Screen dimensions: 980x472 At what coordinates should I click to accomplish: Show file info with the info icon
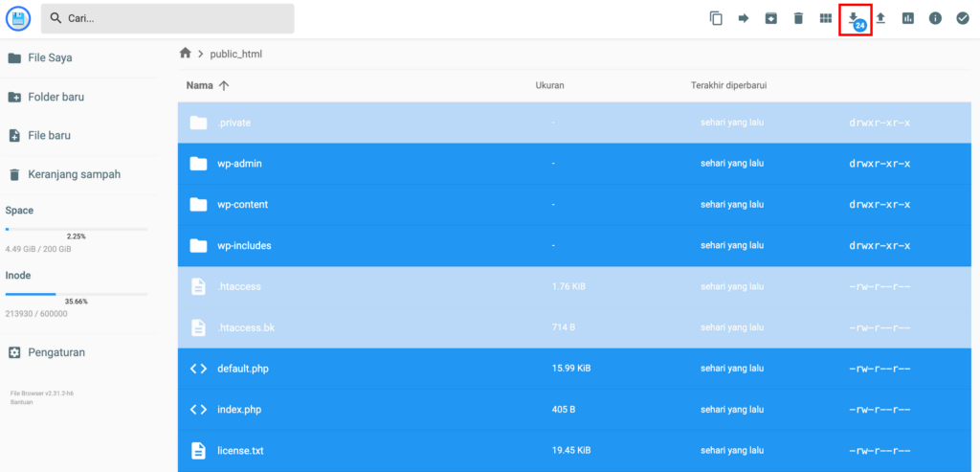click(x=935, y=18)
